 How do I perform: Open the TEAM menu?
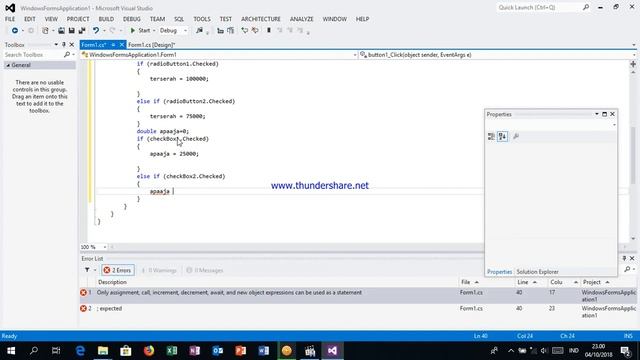[157, 19]
